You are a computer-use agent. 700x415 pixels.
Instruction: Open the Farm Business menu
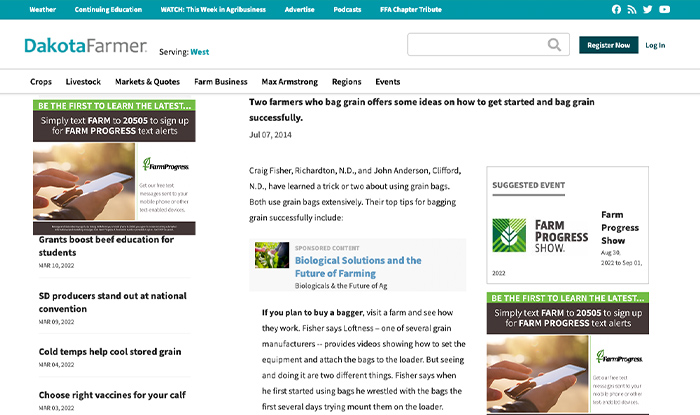tap(221, 82)
